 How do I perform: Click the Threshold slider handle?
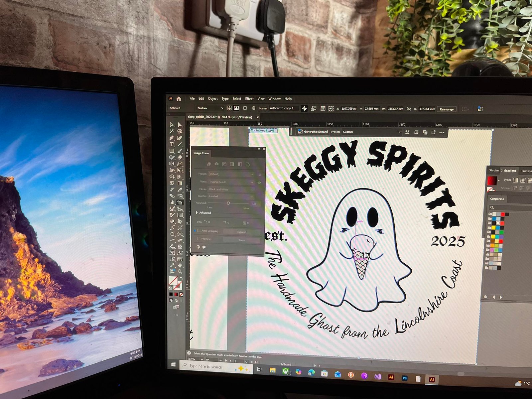(x=228, y=203)
